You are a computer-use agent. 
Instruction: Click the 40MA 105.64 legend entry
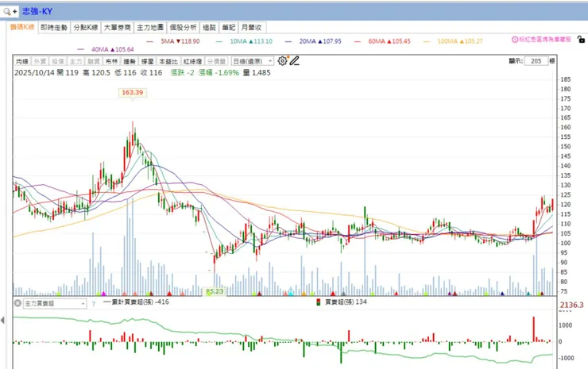[x=106, y=49]
